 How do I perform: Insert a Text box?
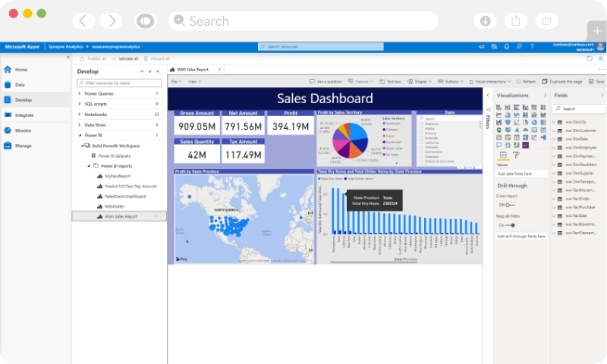[x=390, y=82]
